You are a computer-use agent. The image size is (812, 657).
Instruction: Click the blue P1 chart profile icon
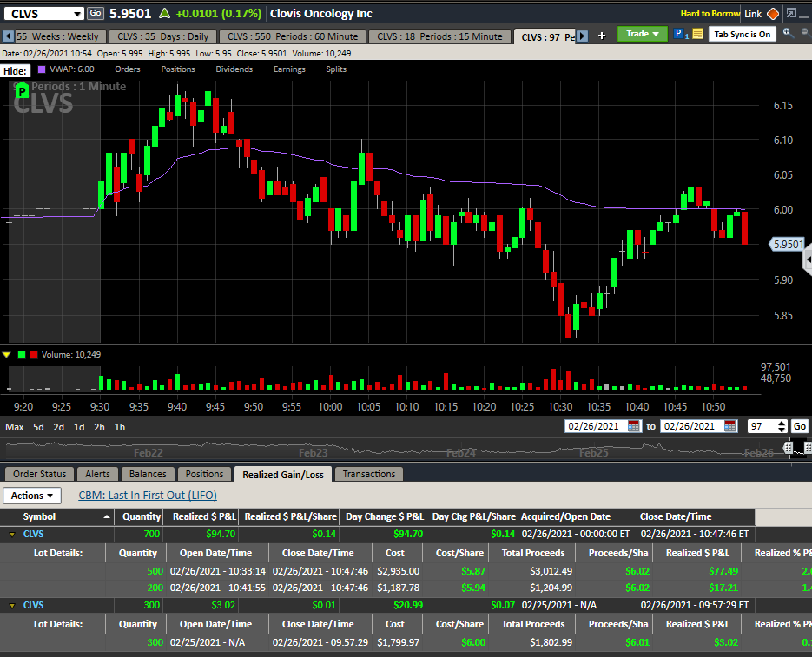click(681, 35)
